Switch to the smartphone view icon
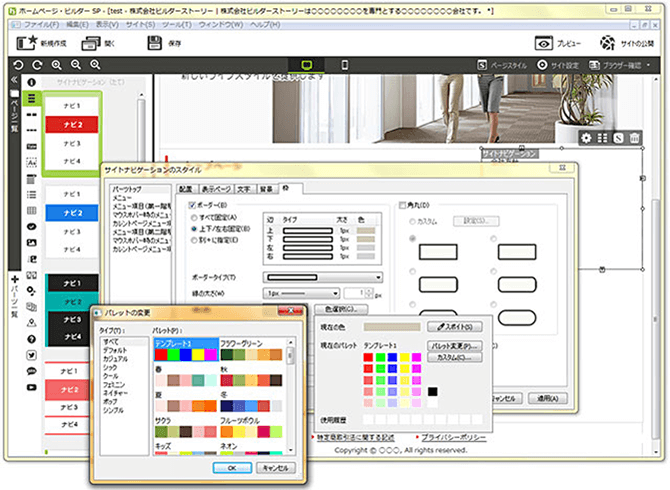This screenshot has width=670, height=490. [x=345, y=66]
